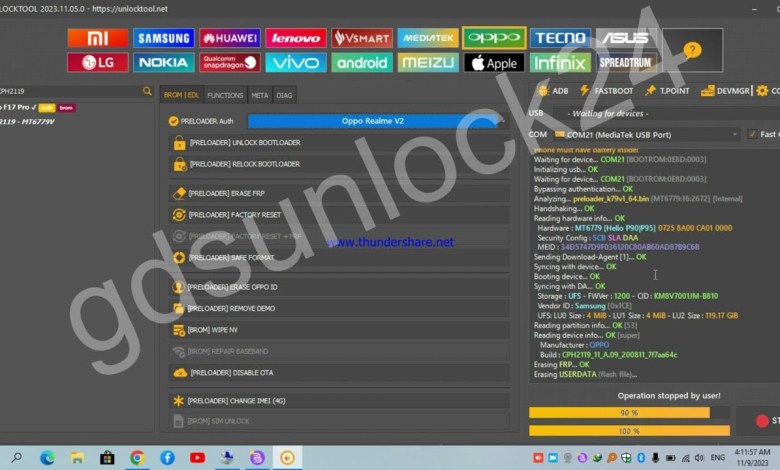
Task: Open the Apple brand section
Action: point(494,62)
